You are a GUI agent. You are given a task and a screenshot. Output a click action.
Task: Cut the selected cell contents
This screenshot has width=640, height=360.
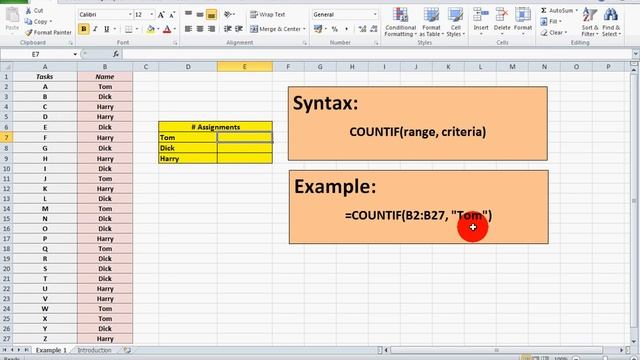[x=34, y=11]
